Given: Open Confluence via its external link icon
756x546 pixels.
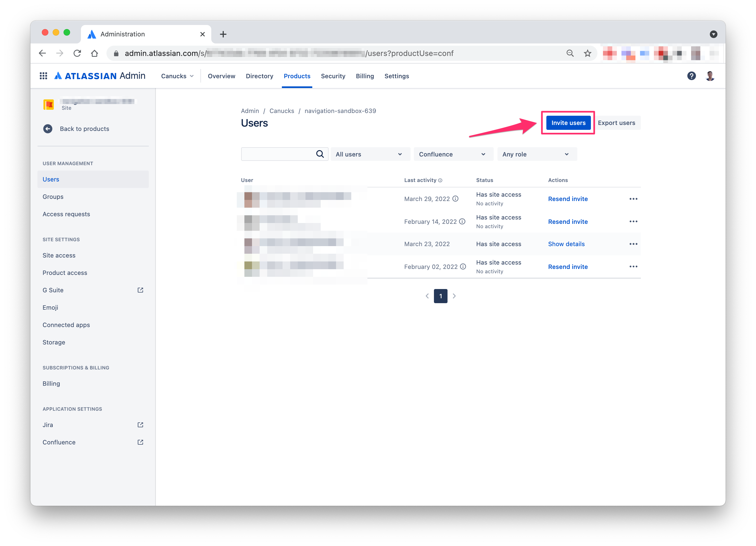Looking at the screenshot, I should (140, 442).
